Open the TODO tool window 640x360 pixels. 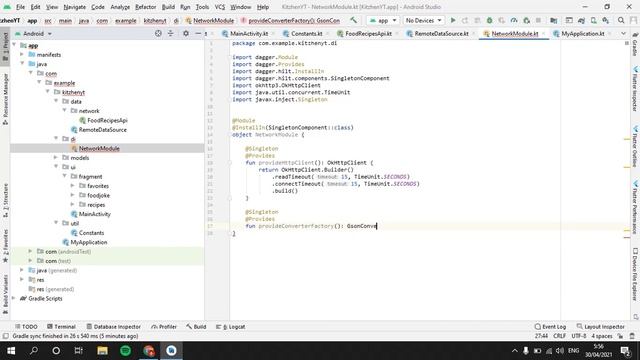pos(26,327)
